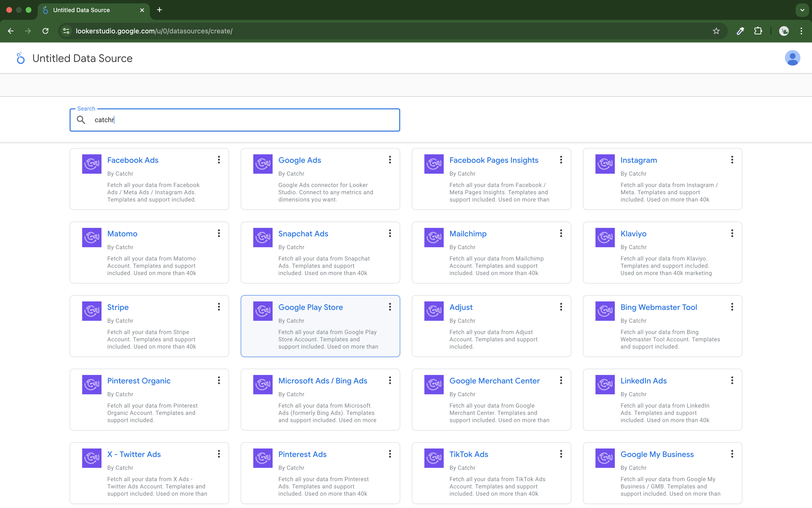Open Chrome three-dot menu
812x508 pixels.
pos(801,31)
